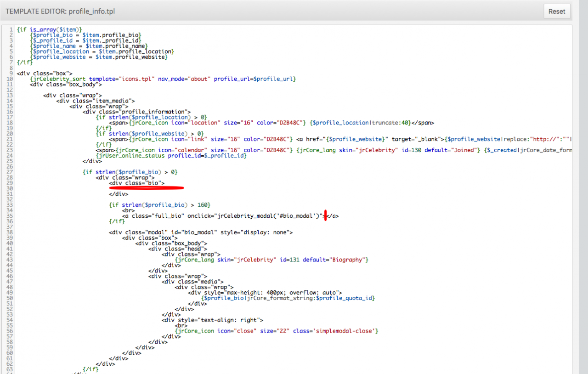This screenshot has height=374, width=588.
Task: Click line number 1 in the gutter
Action: pos(11,29)
